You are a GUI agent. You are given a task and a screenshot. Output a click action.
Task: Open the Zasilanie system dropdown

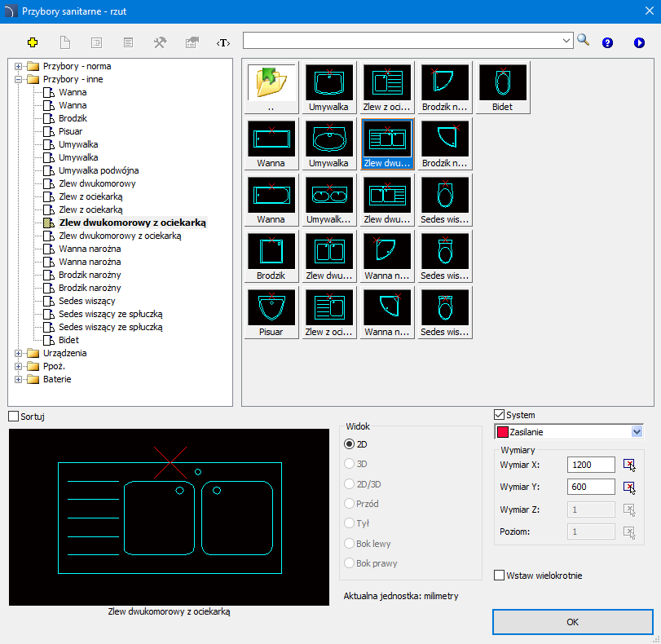(637, 432)
